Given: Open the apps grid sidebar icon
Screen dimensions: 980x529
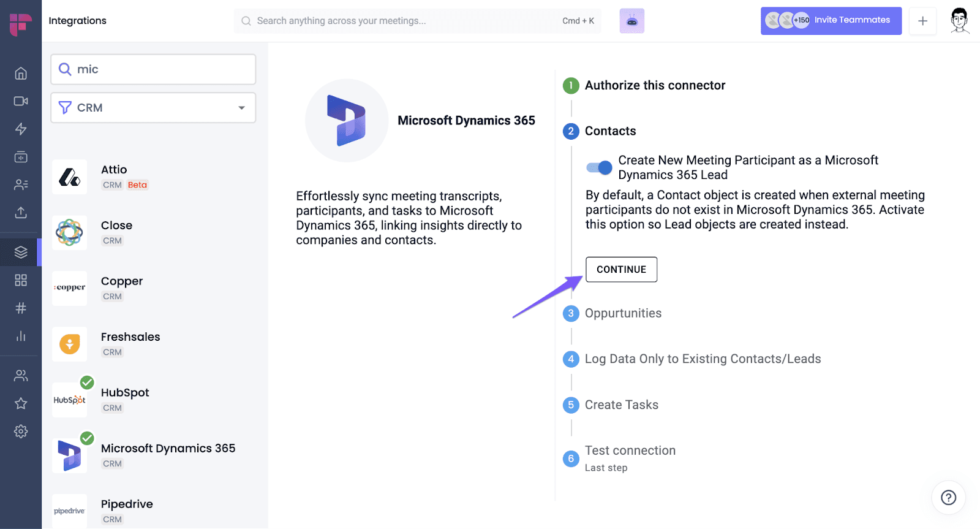Looking at the screenshot, I should tap(21, 280).
